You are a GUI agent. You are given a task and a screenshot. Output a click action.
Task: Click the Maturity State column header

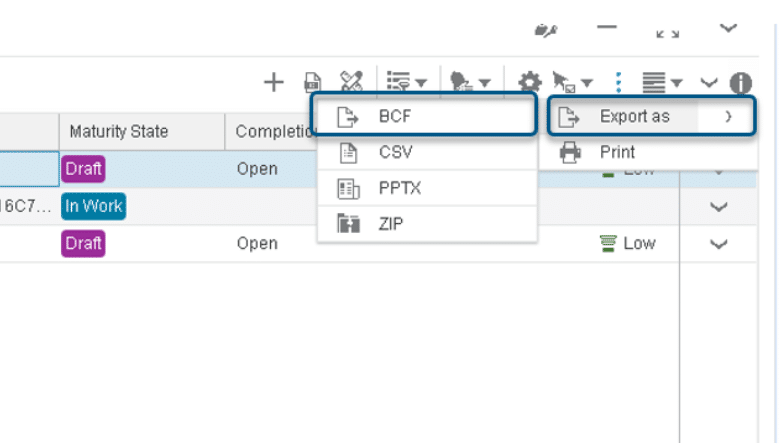118,132
